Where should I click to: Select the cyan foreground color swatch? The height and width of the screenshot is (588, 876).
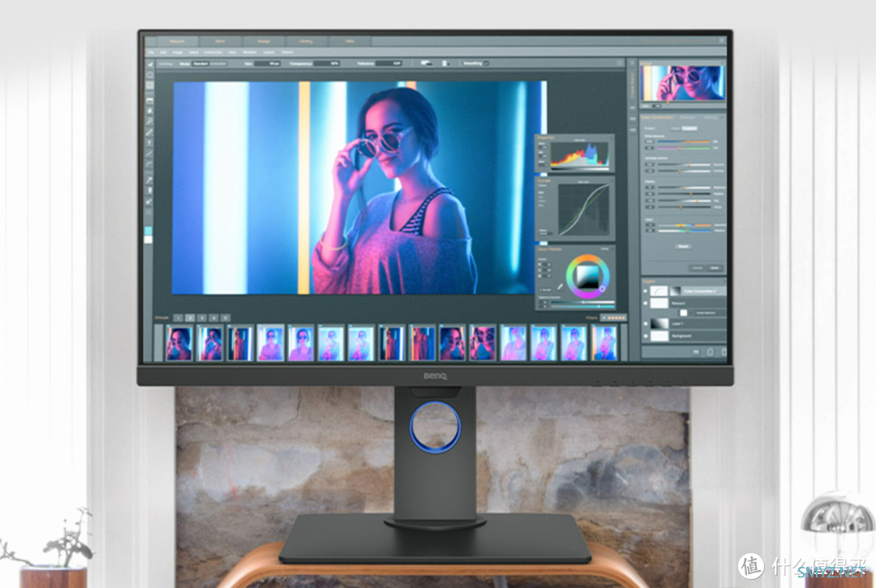[148, 230]
